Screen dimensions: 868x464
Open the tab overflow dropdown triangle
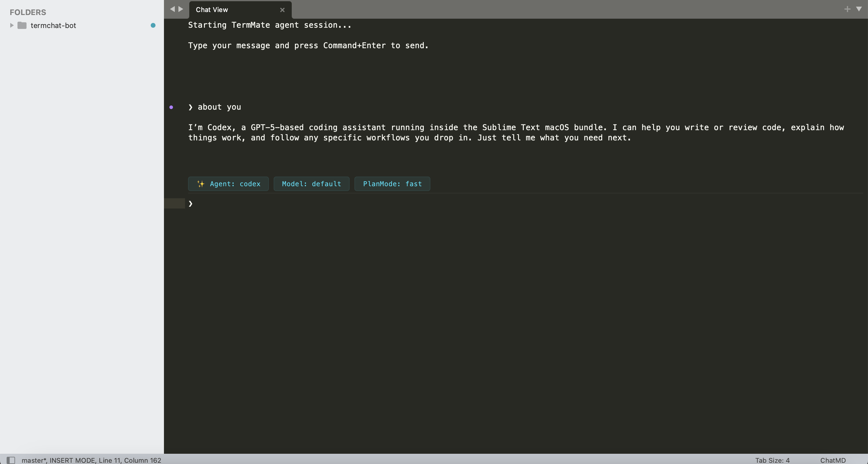click(x=859, y=9)
